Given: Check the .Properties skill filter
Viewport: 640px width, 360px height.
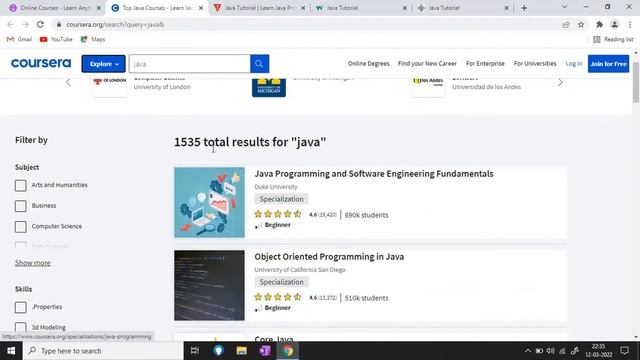Looking at the screenshot, I should [x=21, y=307].
